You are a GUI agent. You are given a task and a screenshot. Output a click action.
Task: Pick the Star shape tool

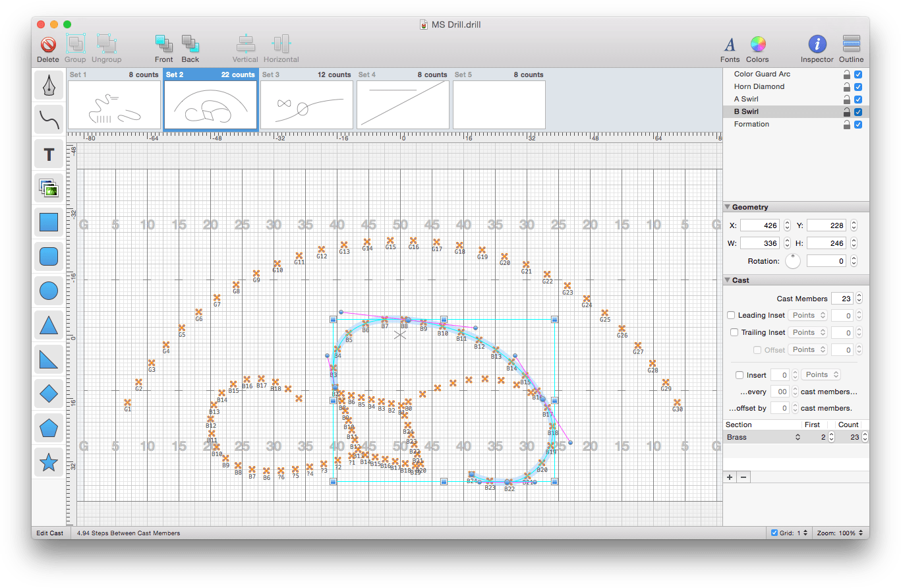pyautogui.click(x=48, y=462)
